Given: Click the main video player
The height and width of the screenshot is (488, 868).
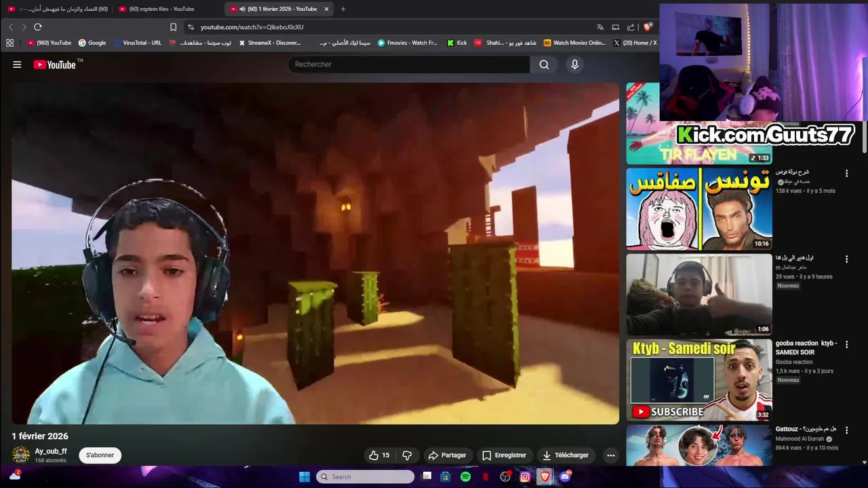Looking at the screenshot, I should (x=315, y=253).
